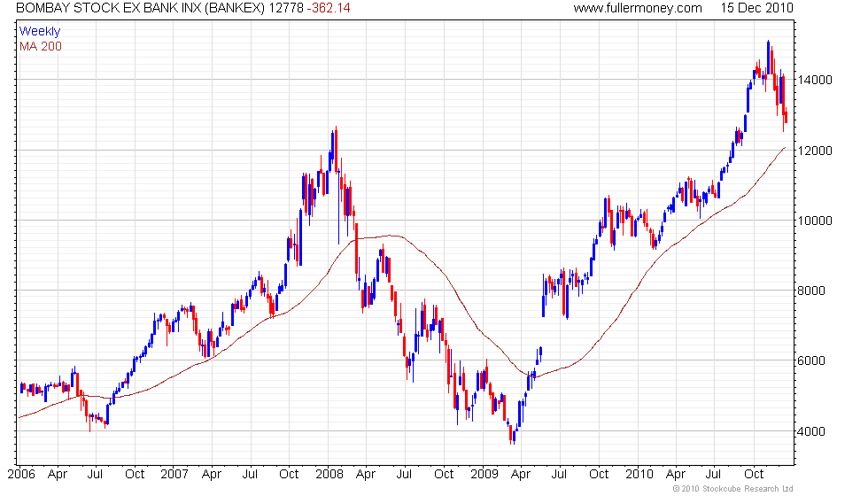This screenshot has width=868, height=496.
Task: Click the 4000 price axis label
Action: pyautogui.click(x=811, y=431)
